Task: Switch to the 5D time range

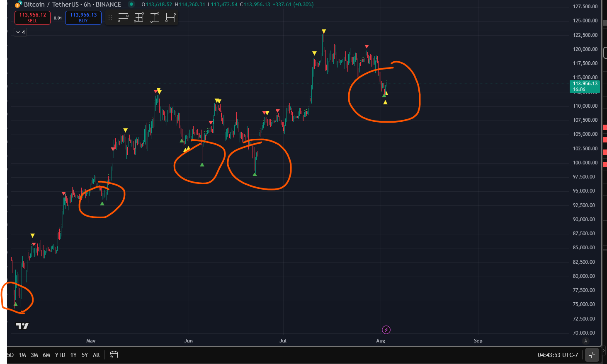Action: [10, 355]
